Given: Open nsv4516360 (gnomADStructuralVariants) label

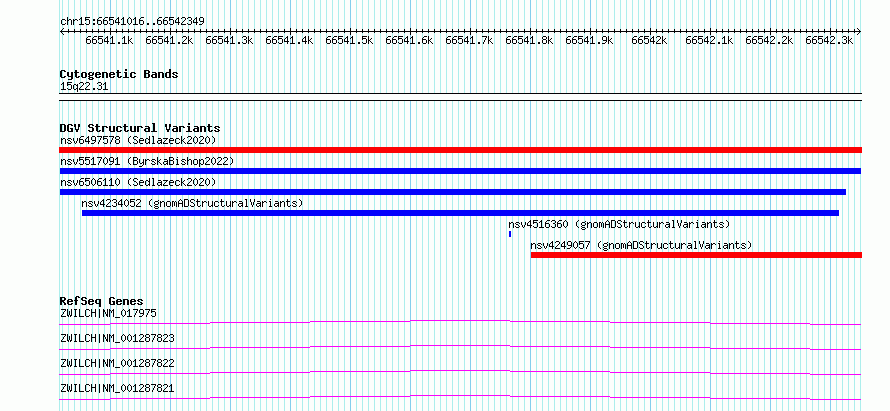Looking at the screenshot, I should 619,224.
